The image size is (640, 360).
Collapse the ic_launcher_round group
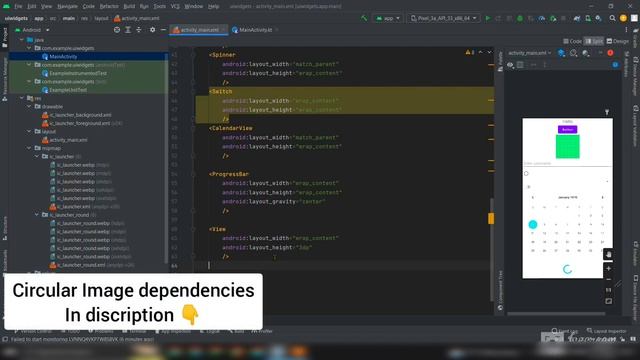[37, 214]
